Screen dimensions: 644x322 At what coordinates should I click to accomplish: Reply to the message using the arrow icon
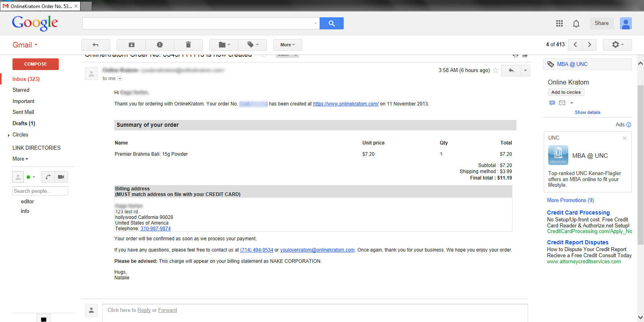coord(511,70)
